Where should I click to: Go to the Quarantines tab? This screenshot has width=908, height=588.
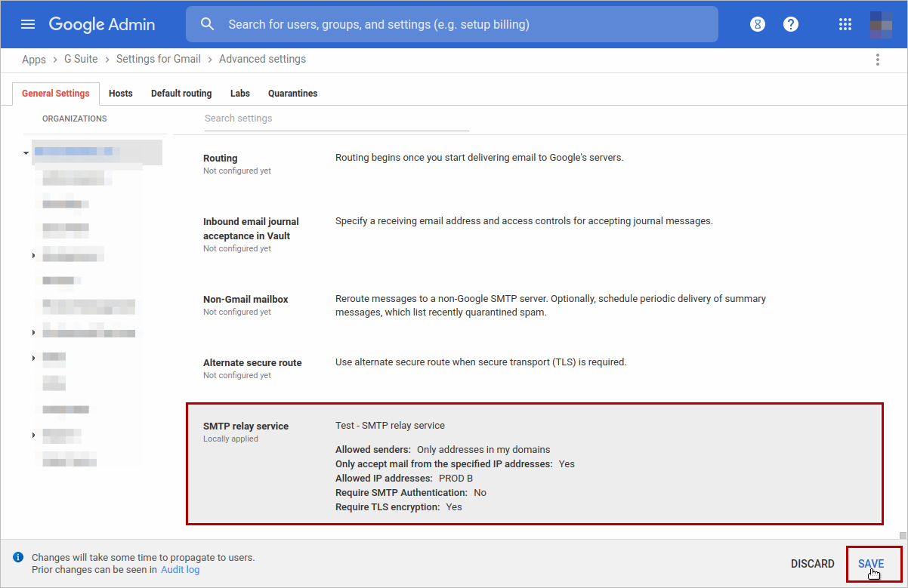pos(292,94)
